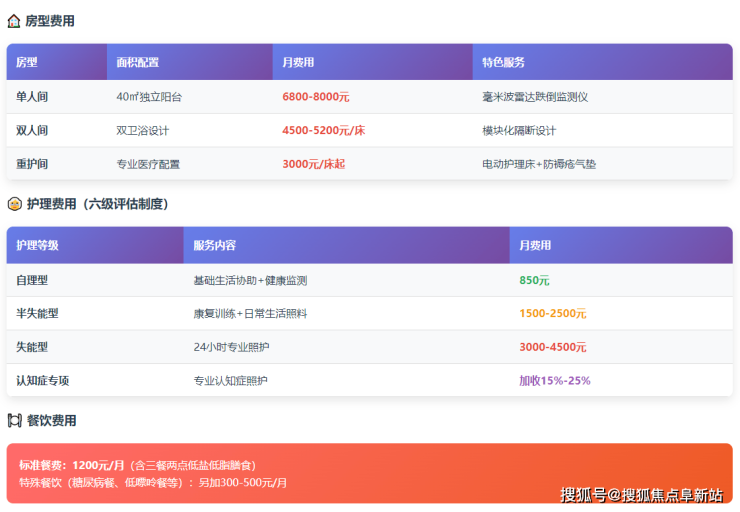
Task: Click the 专业医疗配置 cell
Action: (x=148, y=164)
